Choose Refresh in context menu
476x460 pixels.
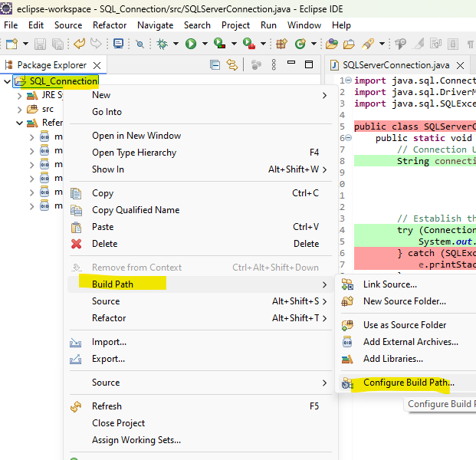click(200, 406)
